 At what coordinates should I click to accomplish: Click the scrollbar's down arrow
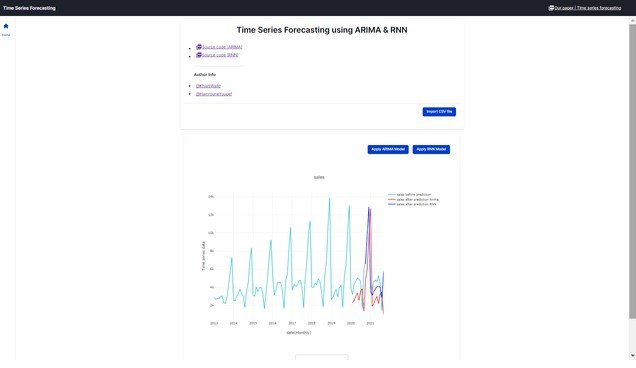(632, 356)
